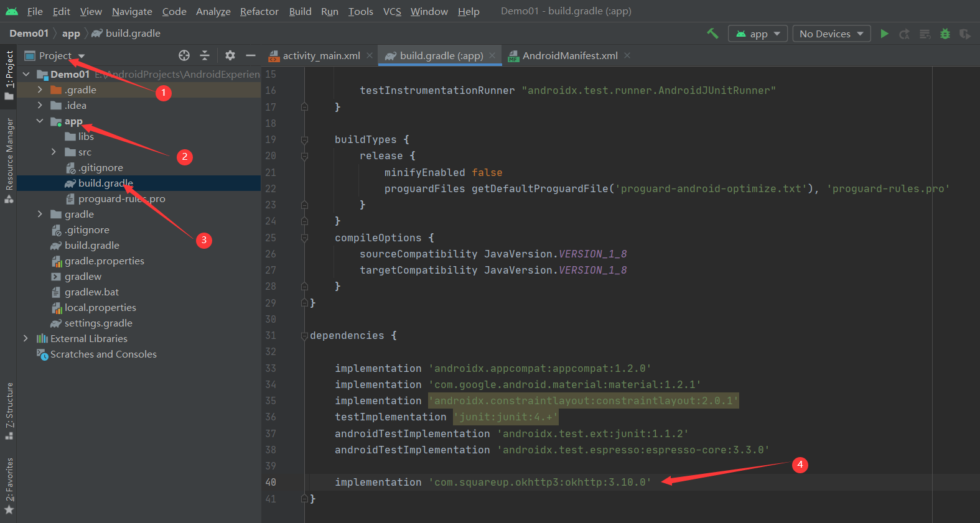The image size is (980, 523).
Task: Click app in the breadcrumb bar
Action: (71, 34)
